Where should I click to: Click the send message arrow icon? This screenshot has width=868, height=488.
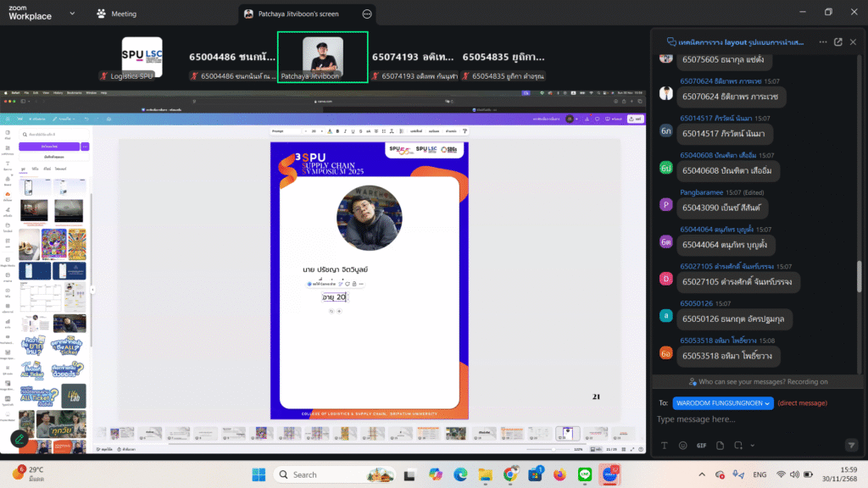pos(851,445)
